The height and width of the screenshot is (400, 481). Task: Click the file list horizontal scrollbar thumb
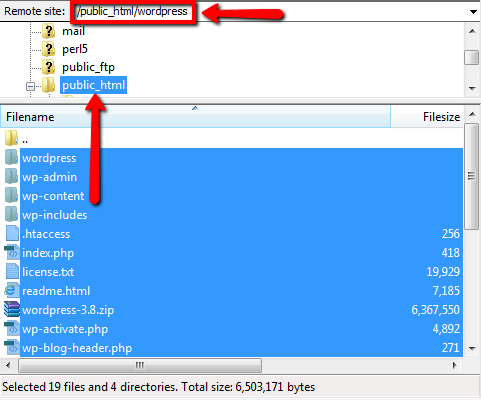point(140,365)
